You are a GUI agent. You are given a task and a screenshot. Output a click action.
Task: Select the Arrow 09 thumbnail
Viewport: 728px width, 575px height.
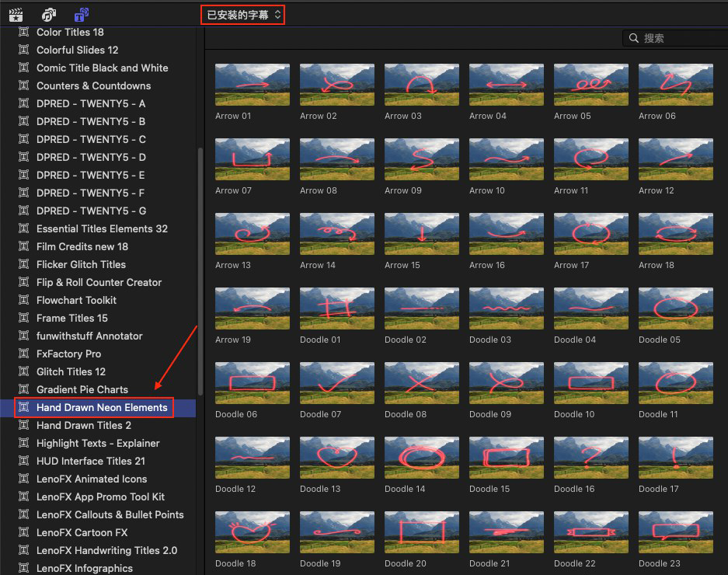[422, 159]
